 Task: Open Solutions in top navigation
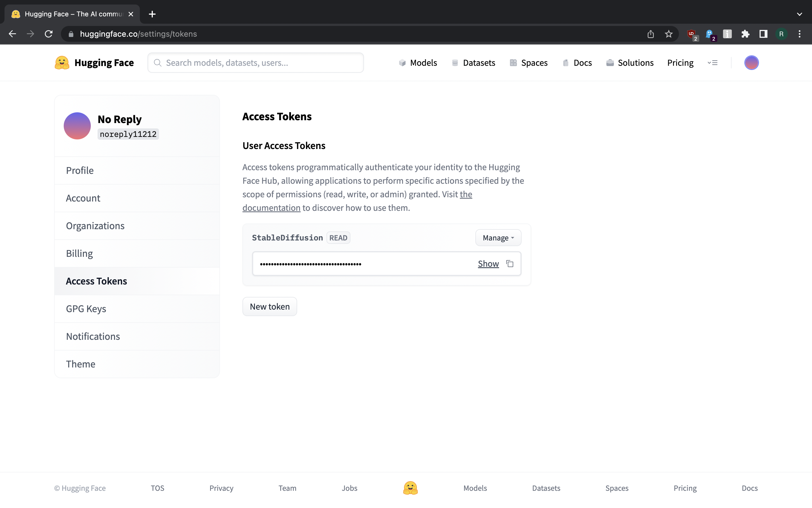click(x=630, y=63)
